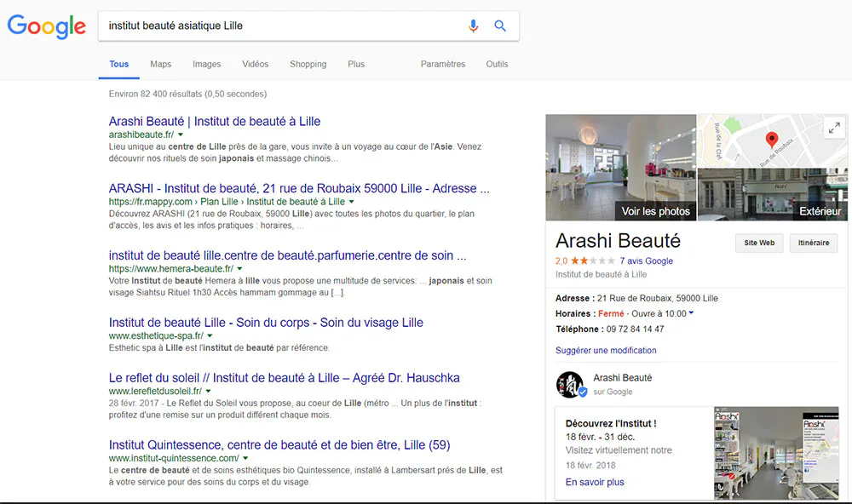Viewport: 852px width, 504px height.
Task: Click the blue search magnifier icon
Action: coord(500,26)
